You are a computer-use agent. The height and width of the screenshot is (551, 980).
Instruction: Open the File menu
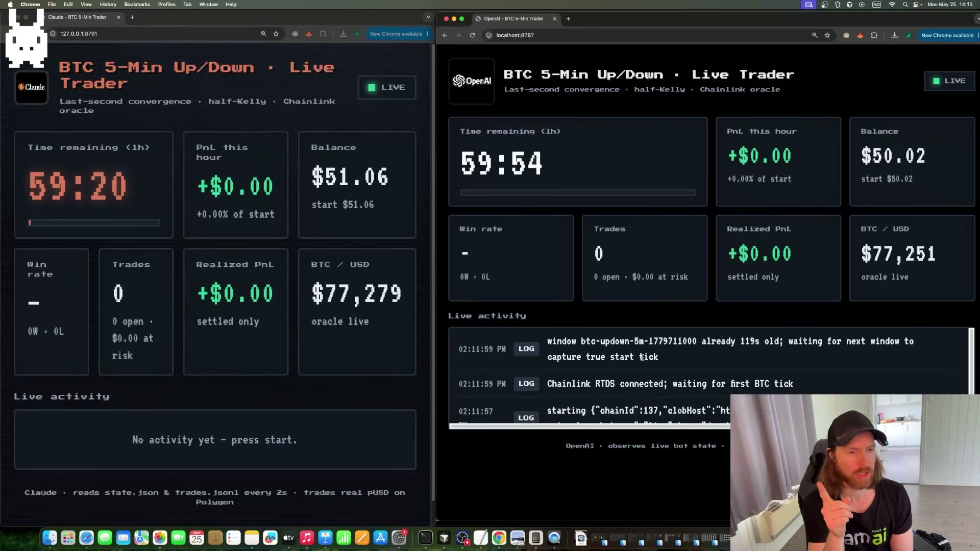(52, 4)
